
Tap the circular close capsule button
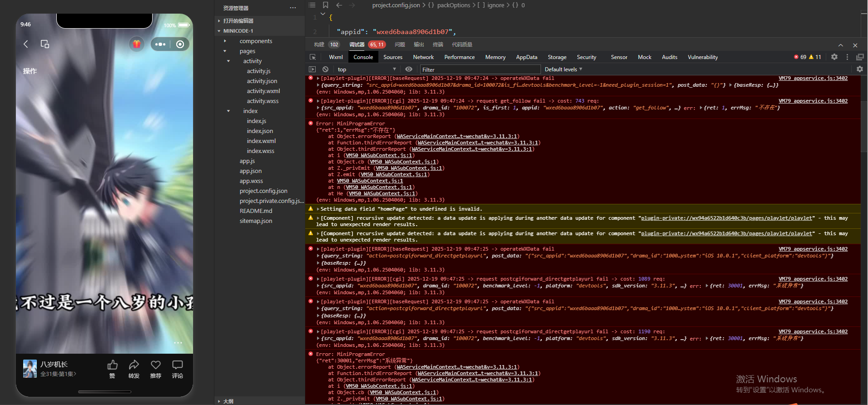pyautogui.click(x=180, y=44)
